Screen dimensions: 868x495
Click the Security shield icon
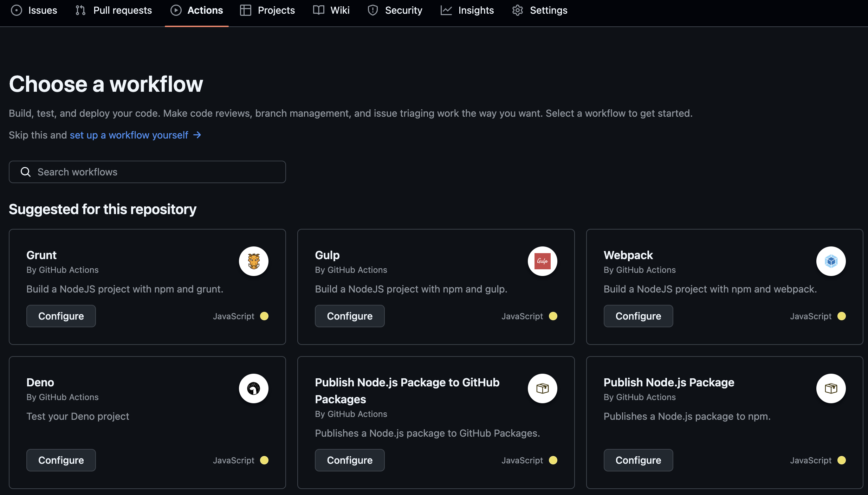click(373, 10)
